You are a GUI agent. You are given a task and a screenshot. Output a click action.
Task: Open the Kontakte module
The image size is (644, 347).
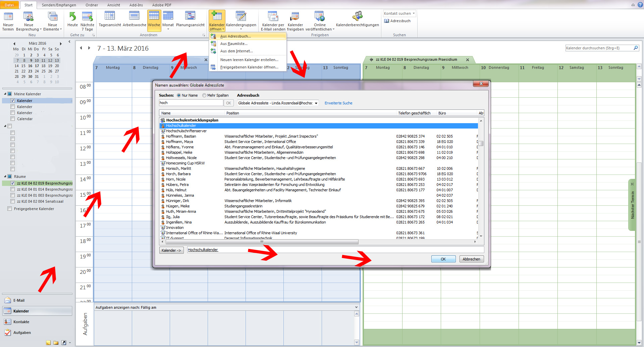pos(37,322)
